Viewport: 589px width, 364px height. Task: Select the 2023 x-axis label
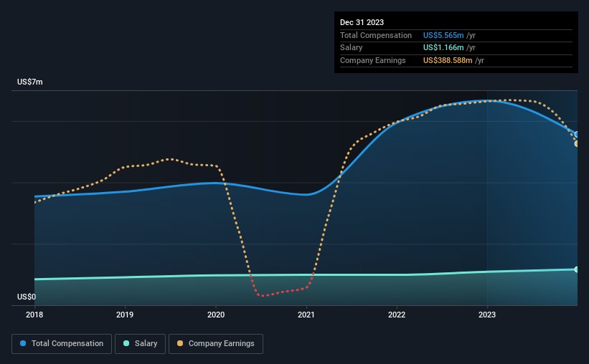[x=487, y=315]
